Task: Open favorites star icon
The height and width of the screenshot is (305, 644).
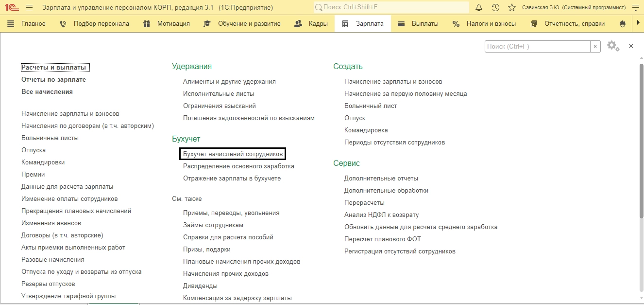Action: tap(511, 8)
